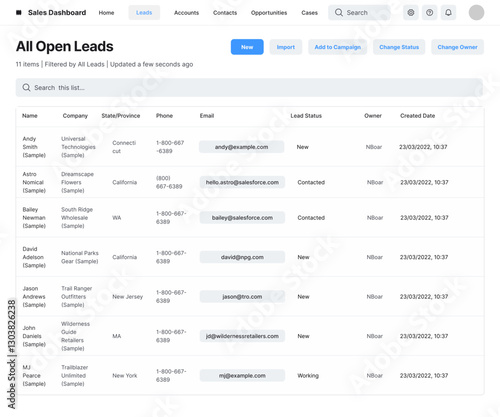Click Working status in MJ Pearce row
Viewport: 500px width, 417px height.
pos(308,376)
